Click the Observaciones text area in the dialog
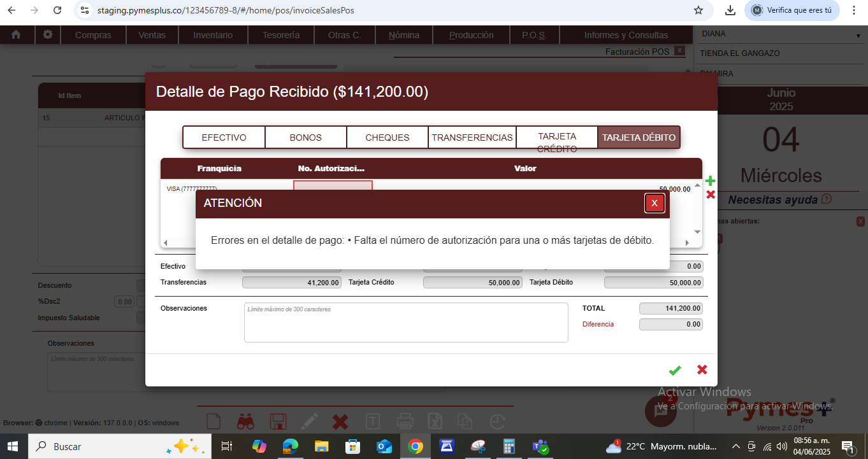Image resolution: width=868 pixels, height=459 pixels. pyautogui.click(x=406, y=323)
